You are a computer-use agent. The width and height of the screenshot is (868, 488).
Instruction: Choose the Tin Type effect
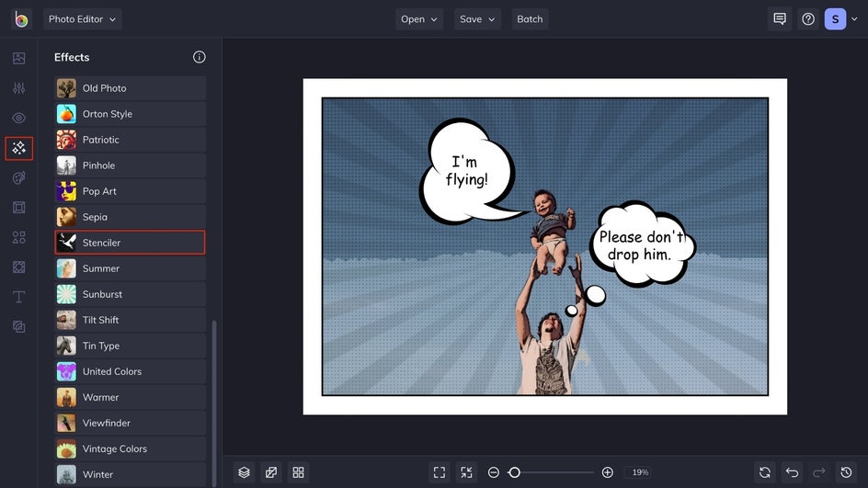coord(130,346)
